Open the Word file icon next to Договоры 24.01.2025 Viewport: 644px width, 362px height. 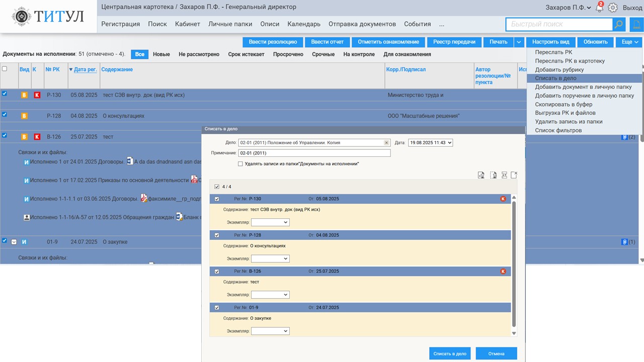coord(130,161)
